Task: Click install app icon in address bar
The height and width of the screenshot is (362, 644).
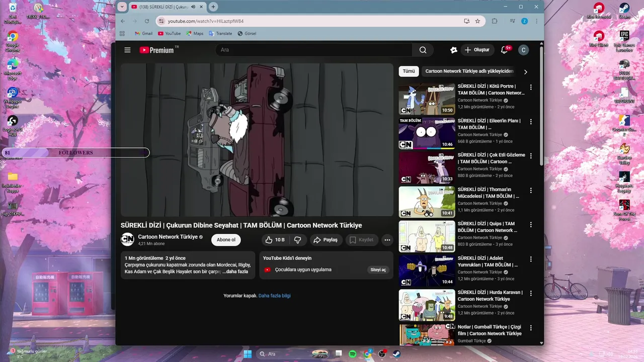Action: (x=467, y=21)
